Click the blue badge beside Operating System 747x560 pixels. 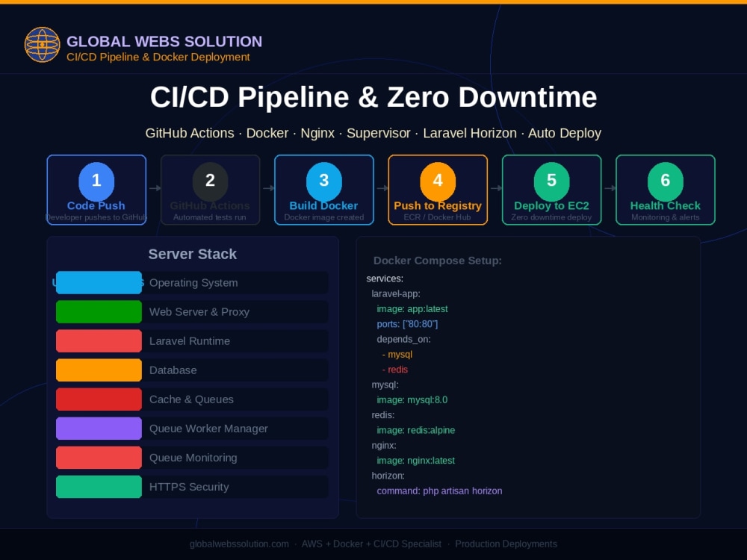click(x=99, y=283)
